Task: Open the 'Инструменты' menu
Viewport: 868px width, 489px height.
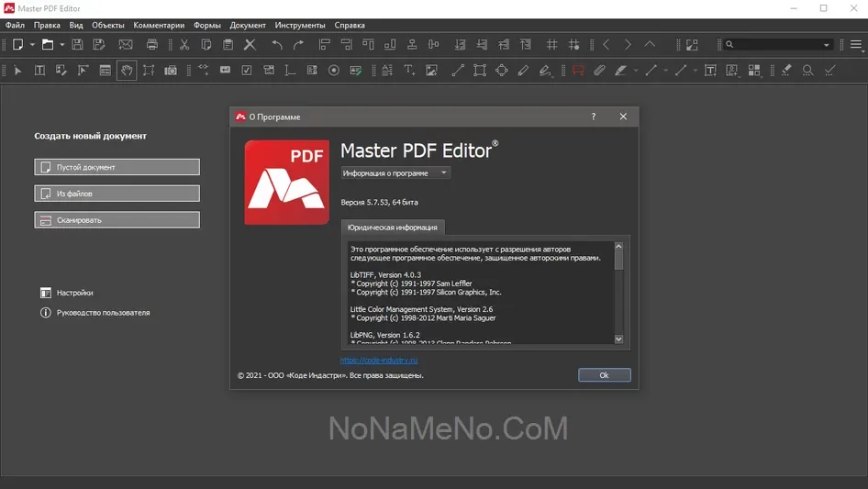Action: [299, 25]
